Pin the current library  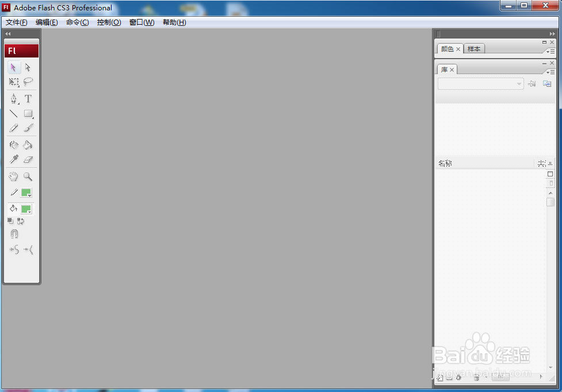pos(532,84)
